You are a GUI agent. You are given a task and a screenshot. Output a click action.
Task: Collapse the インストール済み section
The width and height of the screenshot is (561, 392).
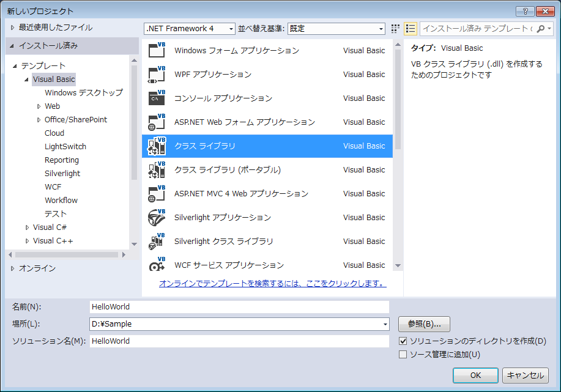12,46
